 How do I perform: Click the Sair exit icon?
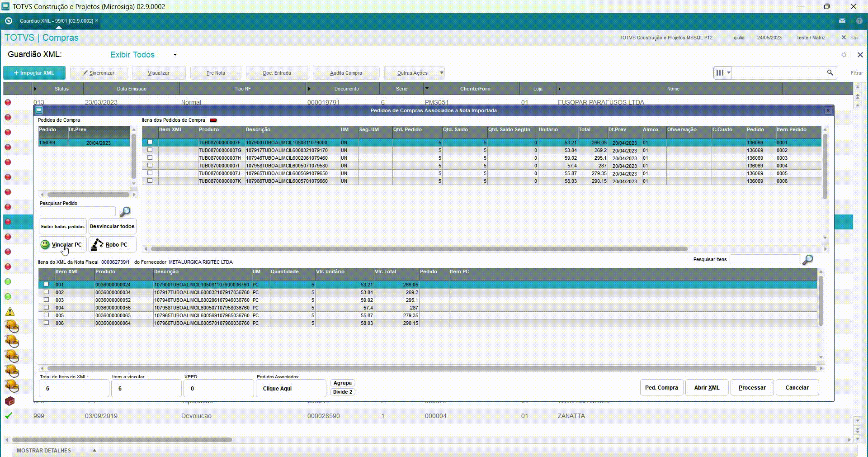pyautogui.click(x=844, y=38)
